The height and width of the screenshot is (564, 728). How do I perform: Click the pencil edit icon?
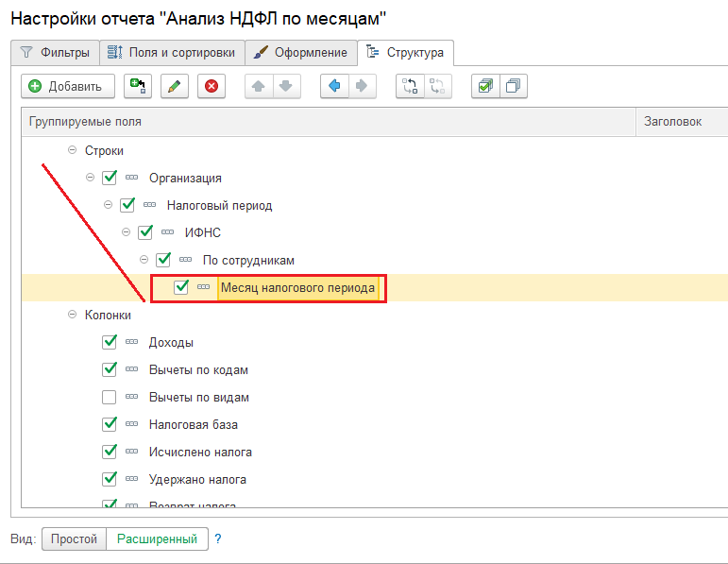pos(174,86)
